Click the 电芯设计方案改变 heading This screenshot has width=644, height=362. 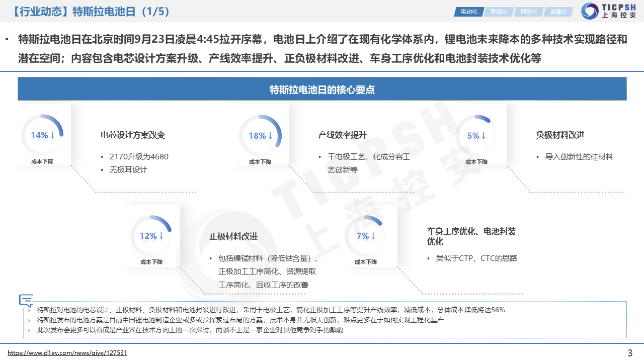click(x=133, y=135)
